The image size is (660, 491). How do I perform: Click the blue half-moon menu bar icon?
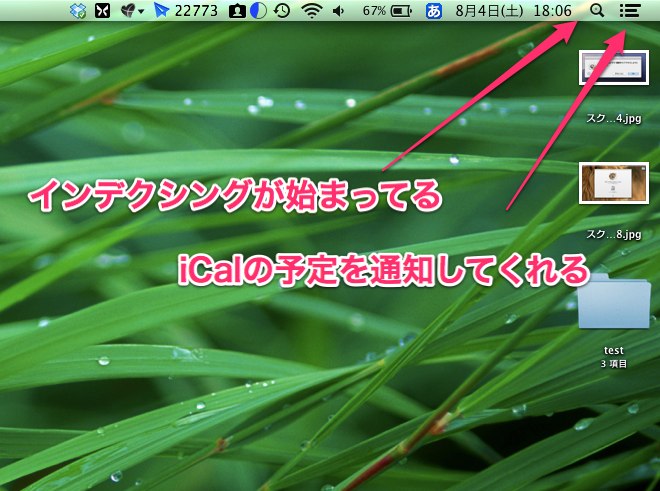(258, 11)
